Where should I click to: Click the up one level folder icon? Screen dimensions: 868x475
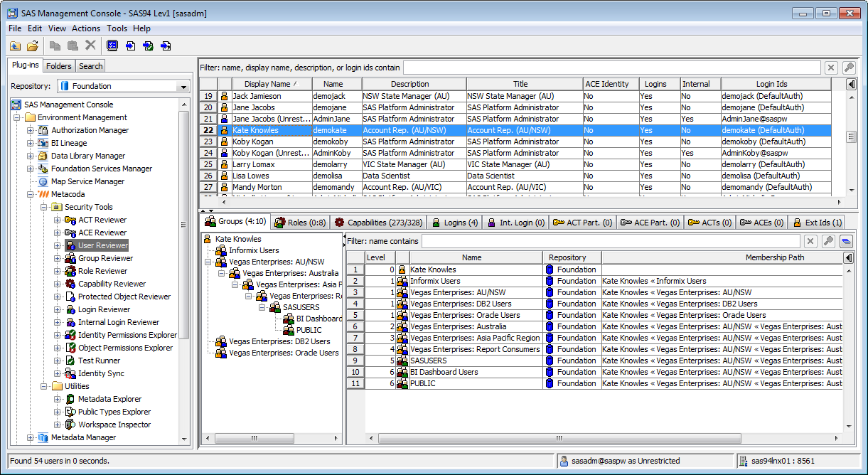[x=16, y=46]
